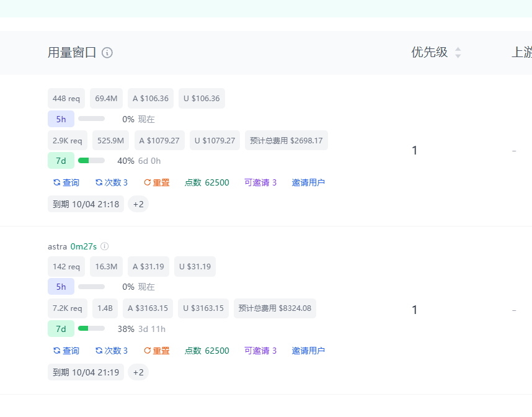Select the A $31.19 badge
The height and width of the screenshot is (417, 532).
coord(148,267)
